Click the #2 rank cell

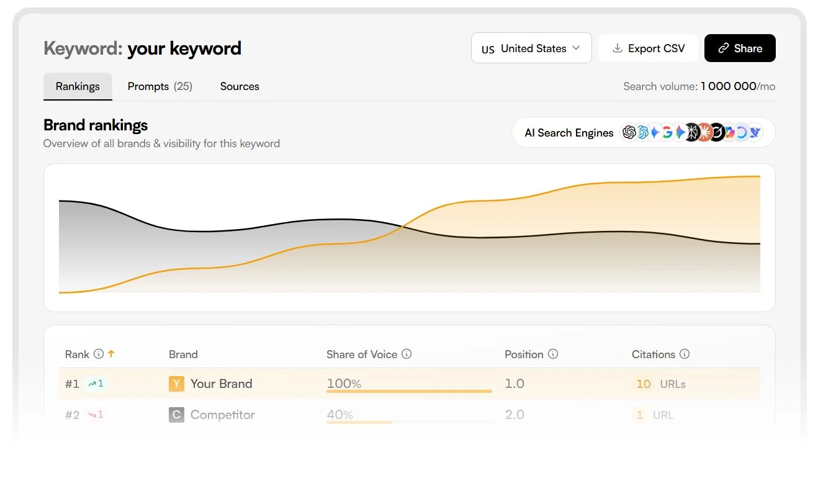73,415
